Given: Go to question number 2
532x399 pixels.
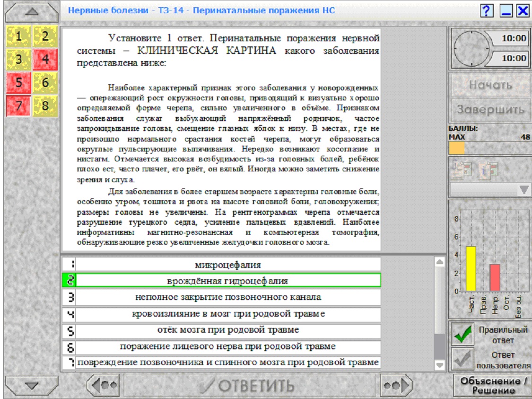Looking at the screenshot, I should pyautogui.click(x=45, y=35).
